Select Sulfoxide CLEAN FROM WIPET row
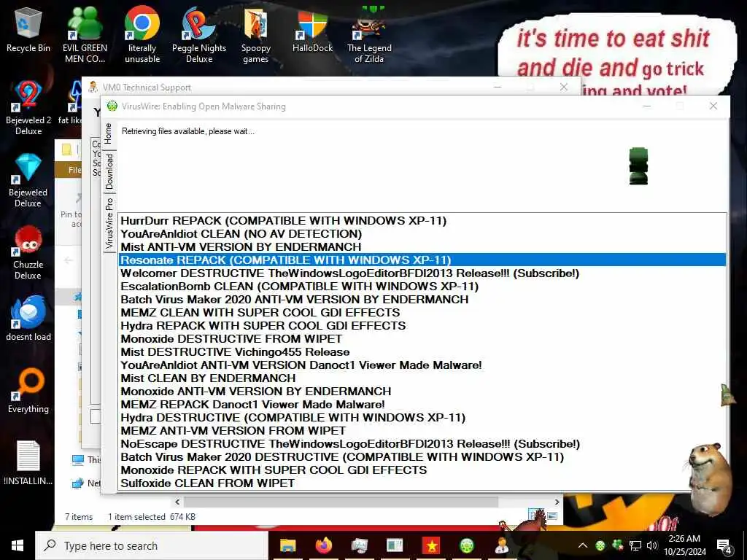 coord(422,483)
